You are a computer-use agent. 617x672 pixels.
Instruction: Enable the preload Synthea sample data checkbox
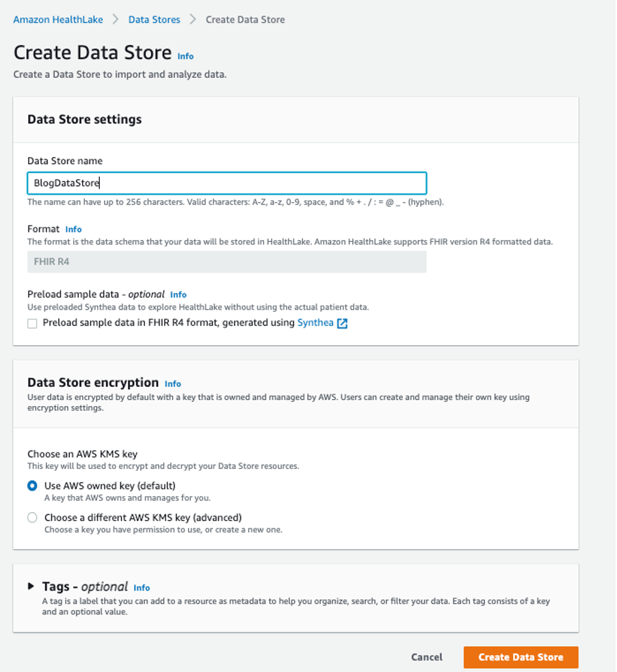32,323
